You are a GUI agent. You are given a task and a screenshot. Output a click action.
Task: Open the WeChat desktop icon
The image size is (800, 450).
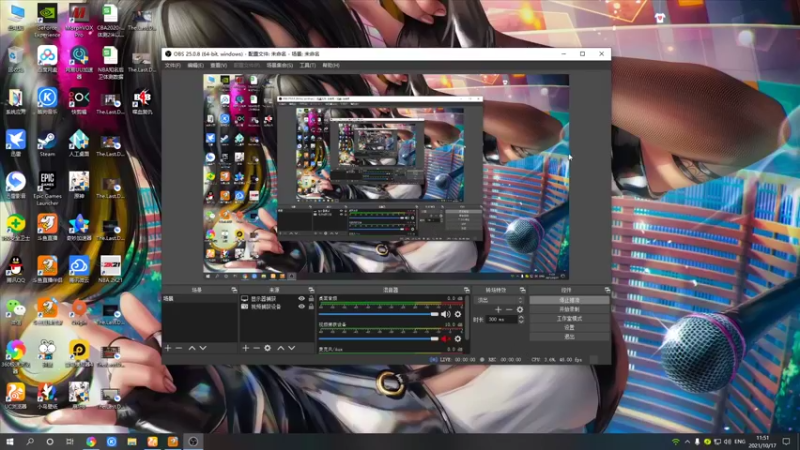pos(15,312)
